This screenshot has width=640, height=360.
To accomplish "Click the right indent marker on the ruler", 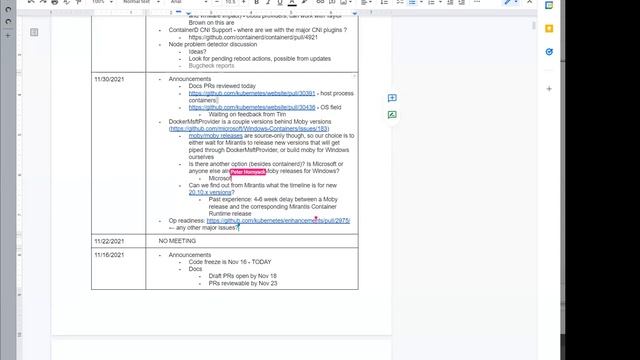I will coord(354,13).
